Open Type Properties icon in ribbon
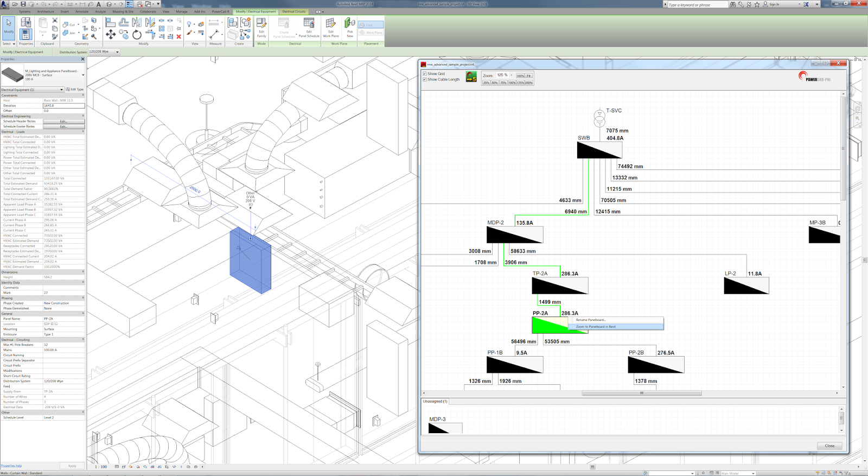 pyautogui.click(x=26, y=22)
